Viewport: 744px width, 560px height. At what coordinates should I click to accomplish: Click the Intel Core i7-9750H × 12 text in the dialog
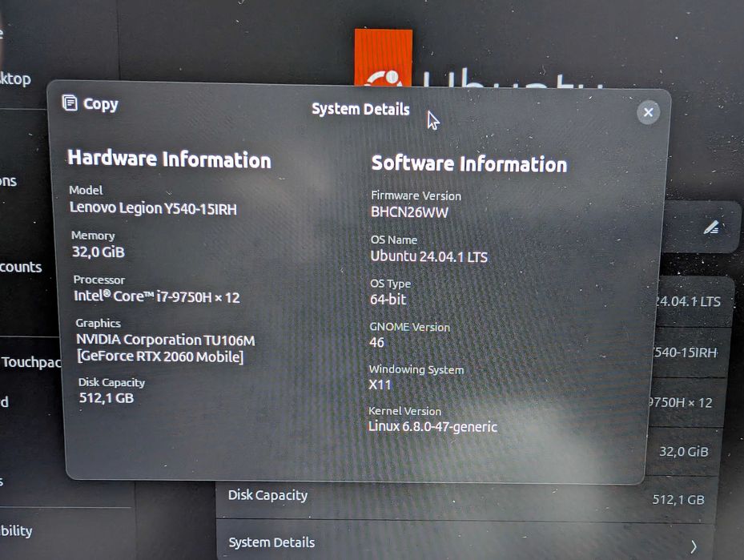coord(157,296)
